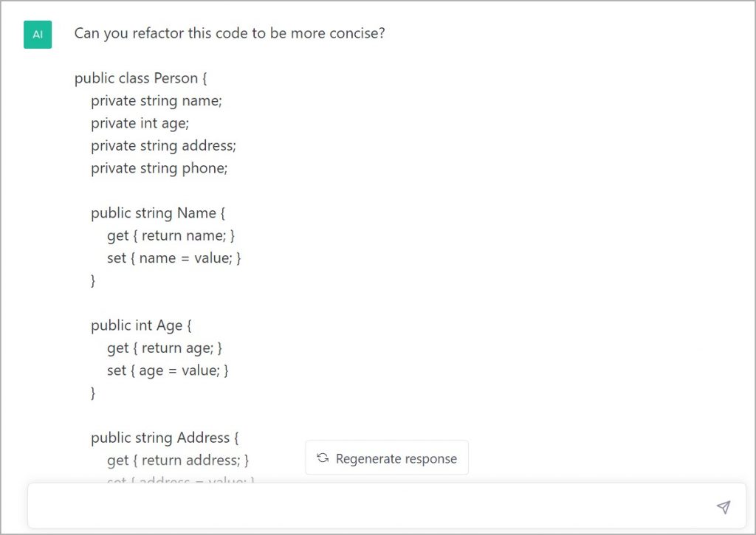
Task: Click the "set { name = value; }" line
Action: click(174, 258)
